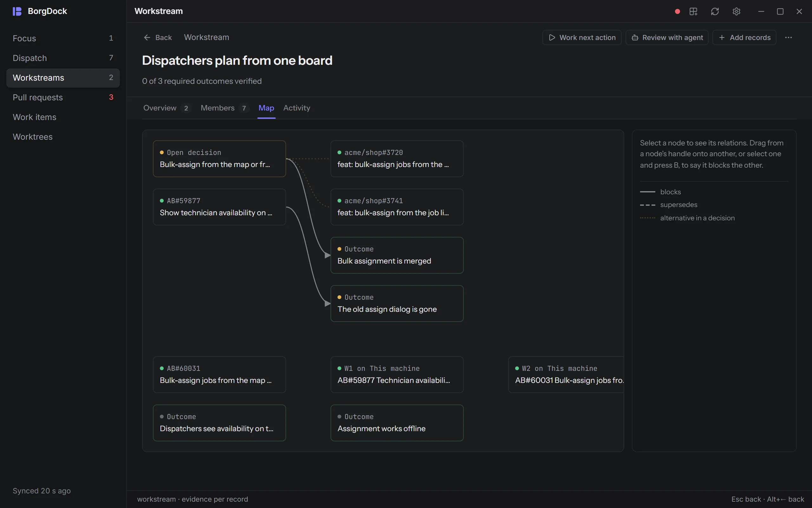Select Dispatchers see availability outcome node
This screenshot has width=812, height=508.
(219, 423)
